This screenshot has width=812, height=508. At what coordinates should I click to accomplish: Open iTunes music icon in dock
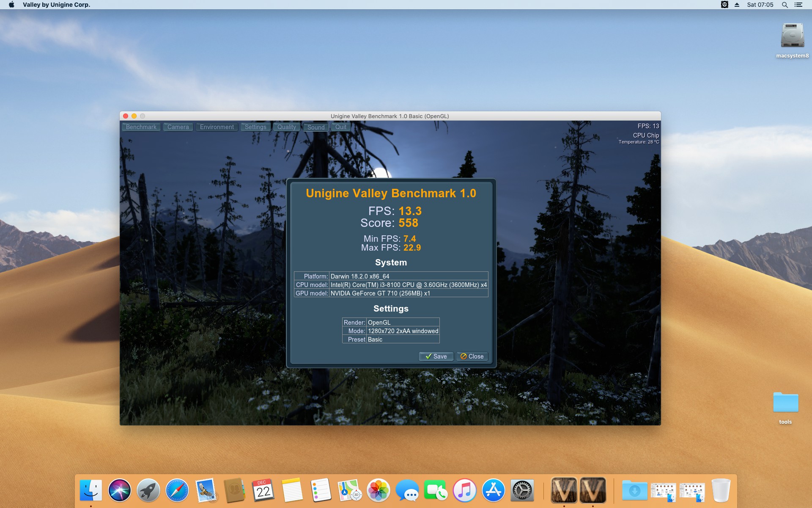coord(464,491)
